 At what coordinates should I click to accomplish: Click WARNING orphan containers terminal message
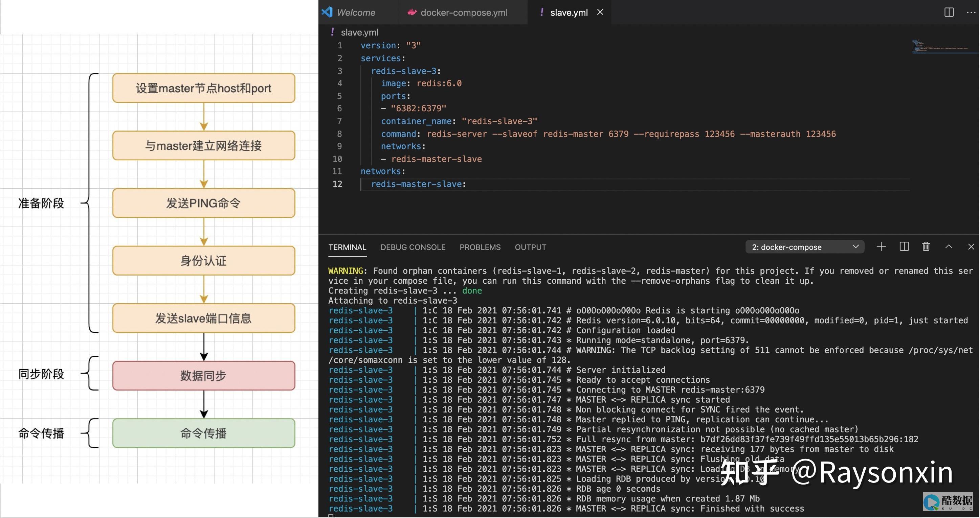click(650, 276)
